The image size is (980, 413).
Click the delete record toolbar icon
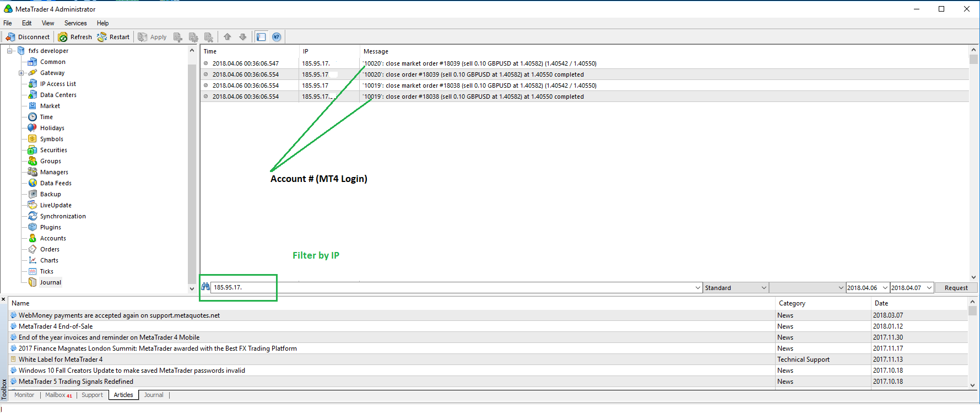coord(209,37)
